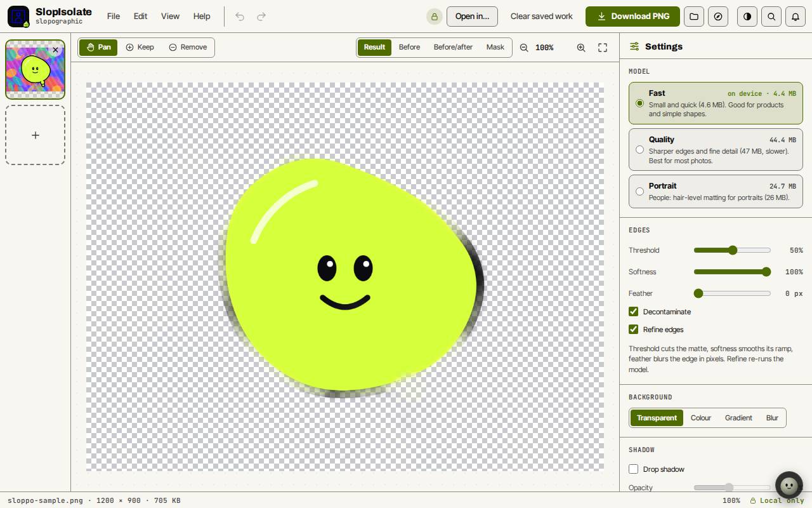This screenshot has height=508, width=812.
Task: Uncheck the Refine edges checkbox
Action: (x=633, y=330)
